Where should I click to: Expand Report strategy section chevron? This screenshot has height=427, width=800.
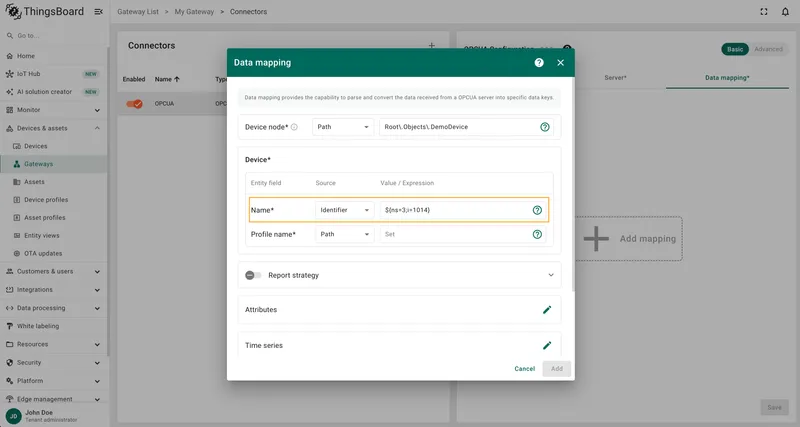tap(551, 275)
